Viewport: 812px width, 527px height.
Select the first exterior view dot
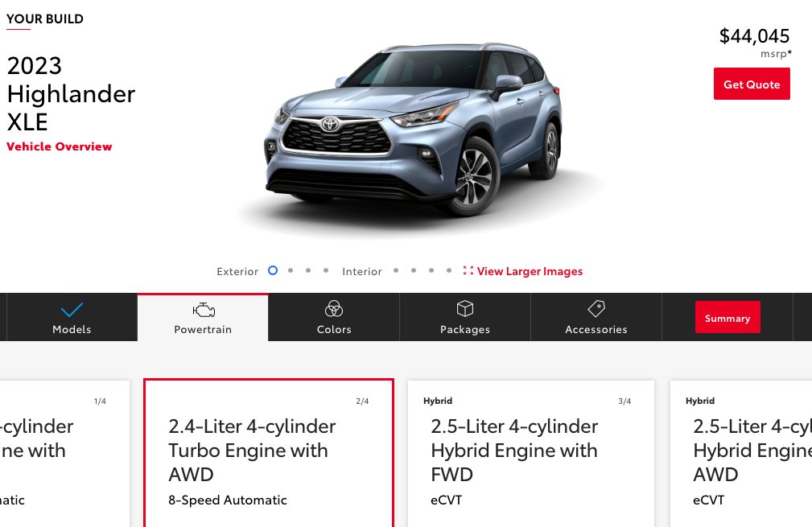click(x=273, y=270)
